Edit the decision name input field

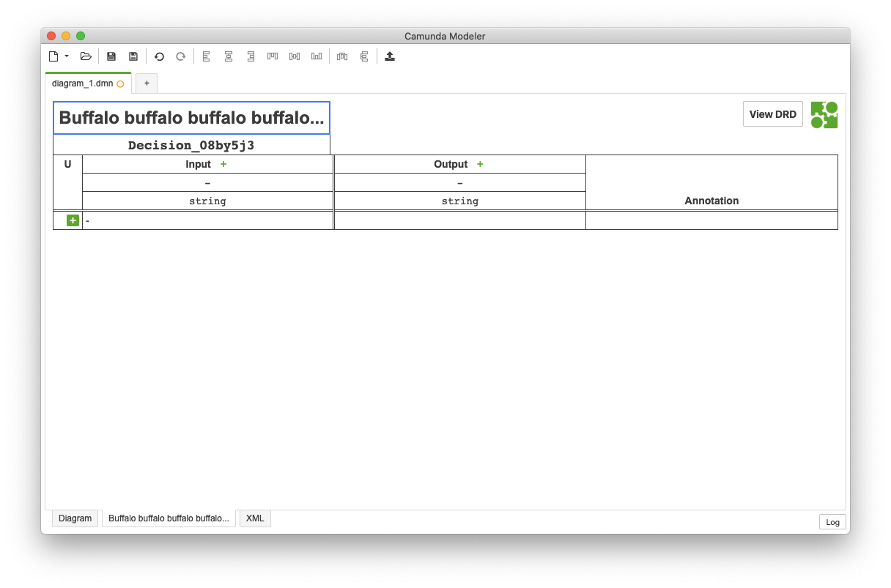click(x=191, y=118)
